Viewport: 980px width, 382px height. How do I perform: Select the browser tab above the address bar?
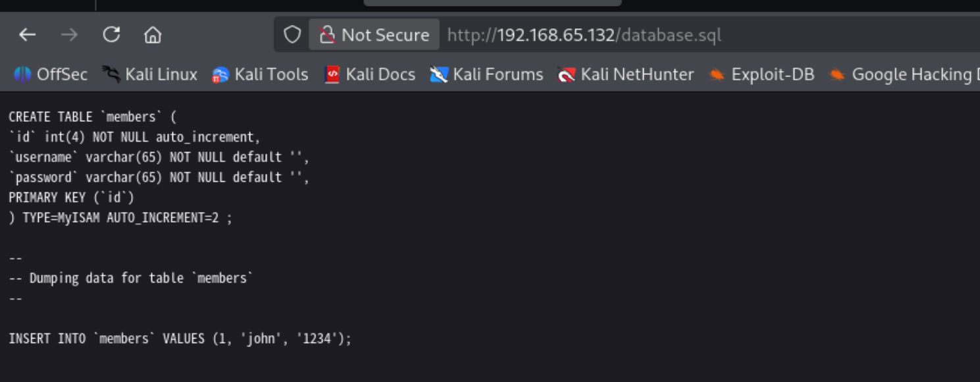coord(492,3)
